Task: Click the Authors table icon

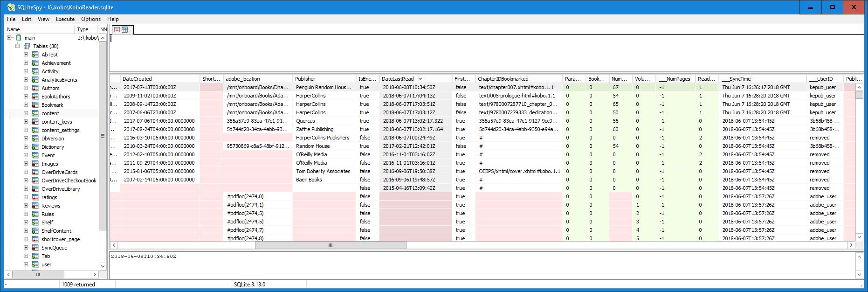Action: tap(35, 88)
